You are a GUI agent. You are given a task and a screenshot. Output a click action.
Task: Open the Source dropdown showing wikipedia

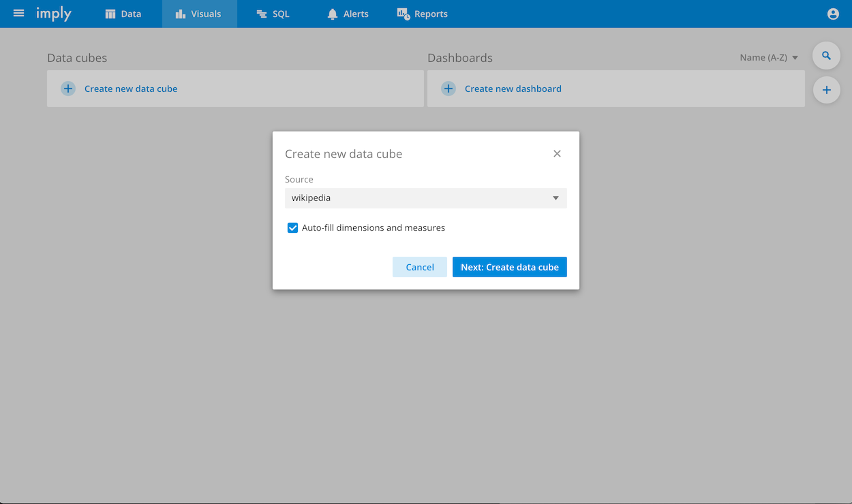coord(426,198)
